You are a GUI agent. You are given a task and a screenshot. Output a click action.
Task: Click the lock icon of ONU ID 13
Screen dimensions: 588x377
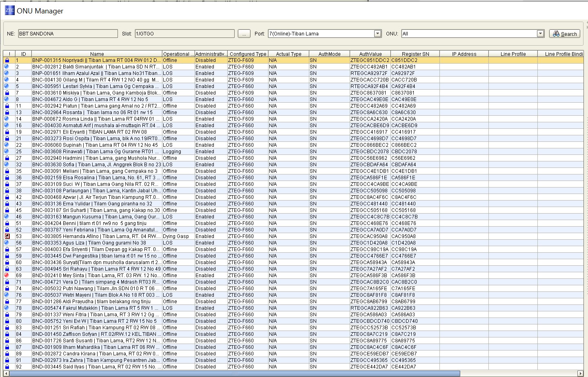[7, 112]
